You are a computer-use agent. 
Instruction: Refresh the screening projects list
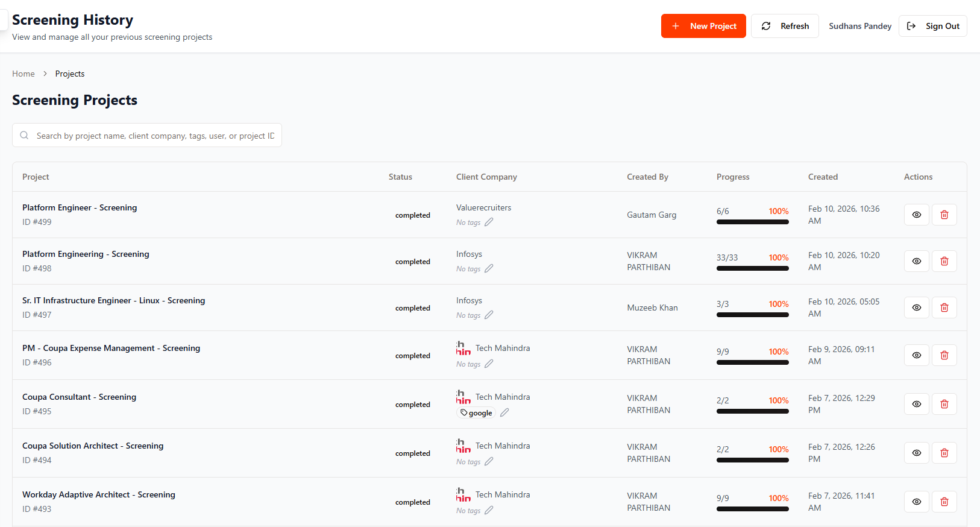785,26
